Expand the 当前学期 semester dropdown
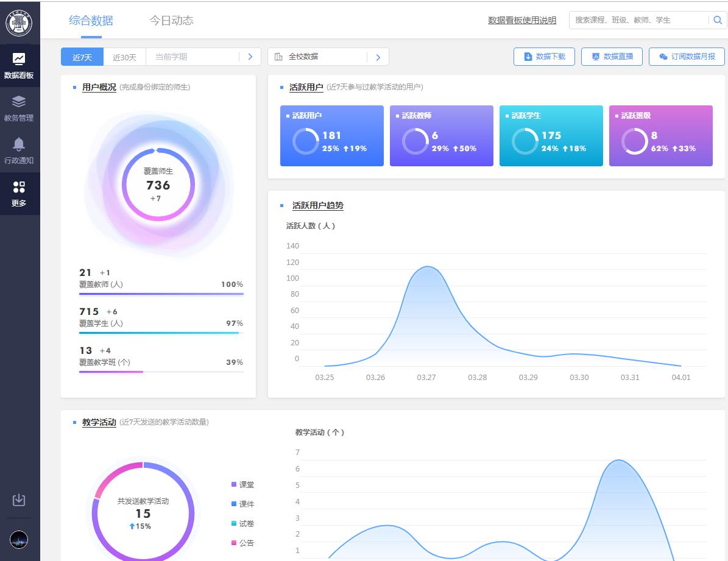Screen dimensions: 728x561 click(193, 57)
